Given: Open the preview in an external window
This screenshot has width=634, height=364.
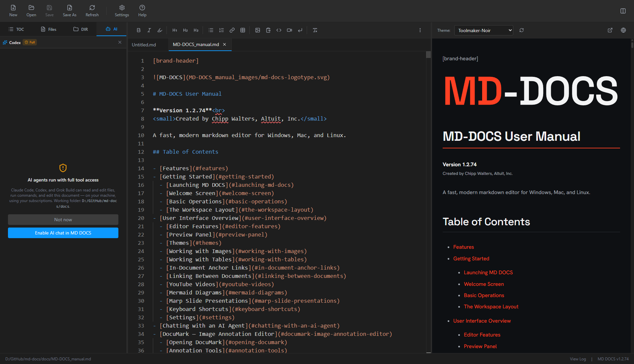Looking at the screenshot, I should click(610, 30).
